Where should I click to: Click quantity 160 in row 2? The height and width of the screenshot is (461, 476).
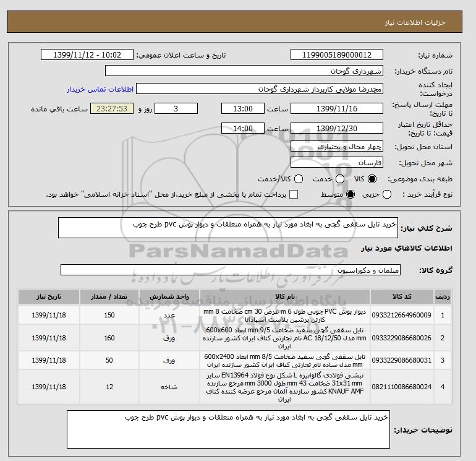click(109, 338)
